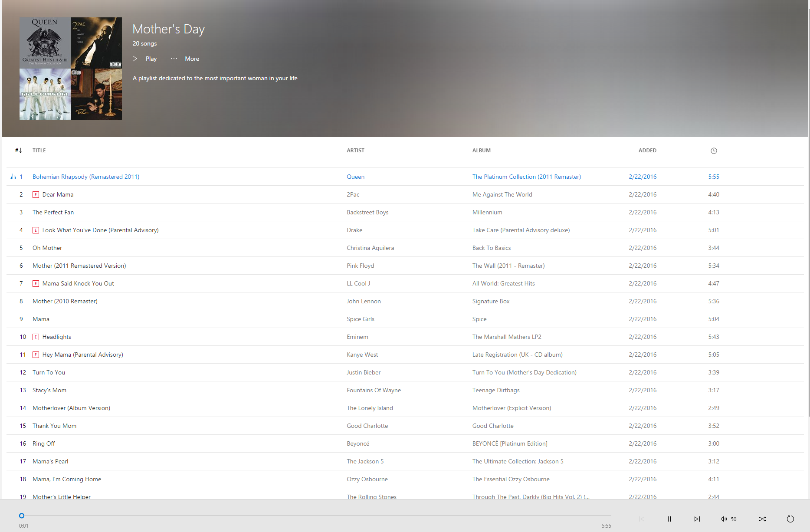Image resolution: width=810 pixels, height=532 pixels.
Task: Click artist Beyoncé
Action: point(358,443)
